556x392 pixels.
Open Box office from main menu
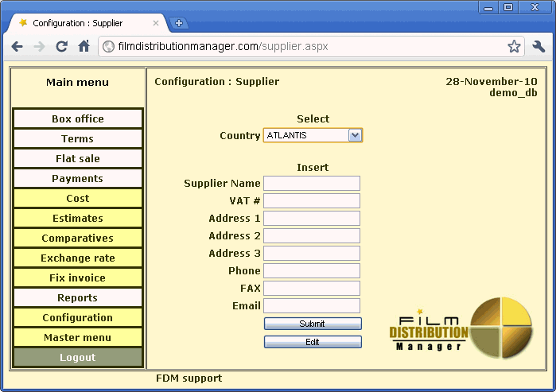point(78,119)
